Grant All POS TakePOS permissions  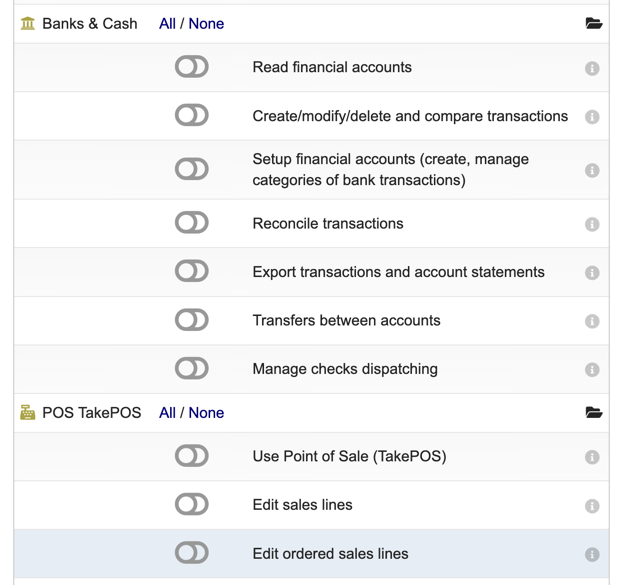(x=167, y=413)
